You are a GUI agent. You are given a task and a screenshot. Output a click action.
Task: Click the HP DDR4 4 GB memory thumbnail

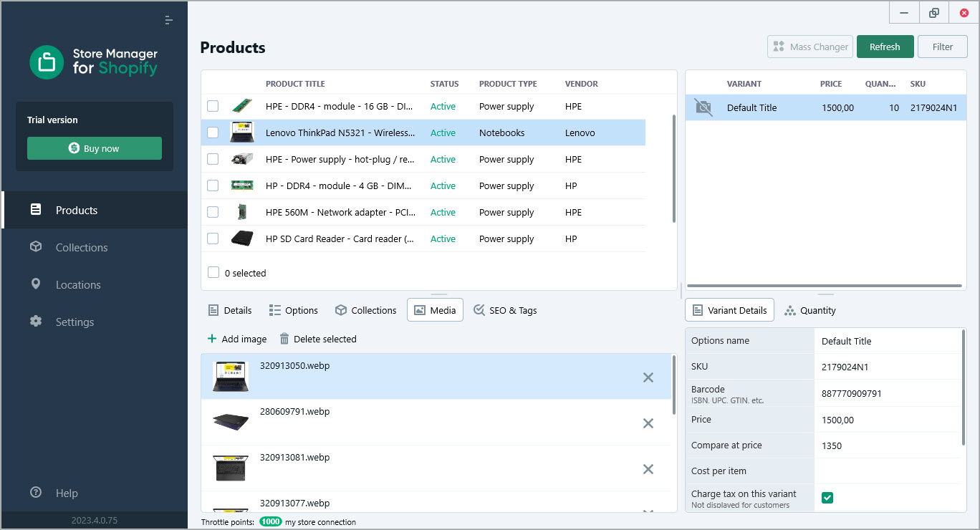(x=242, y=185)
